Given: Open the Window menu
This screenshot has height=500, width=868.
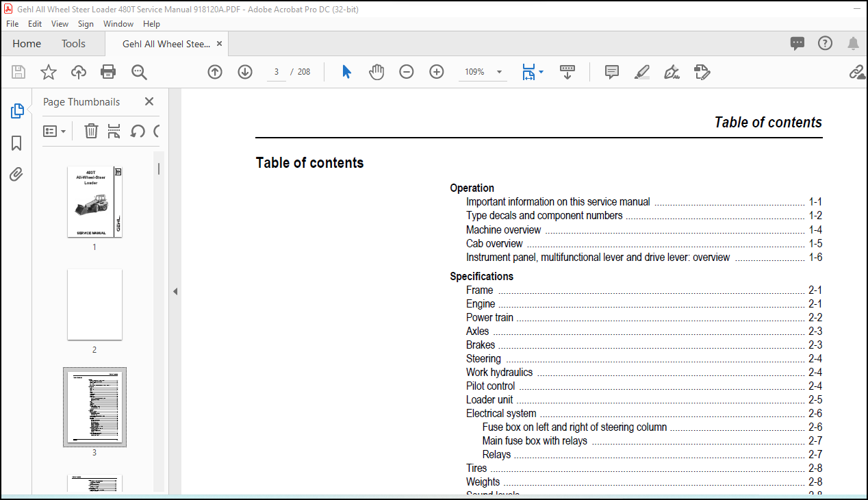Looking at the screenshot, I should click(x=118, y=23).
